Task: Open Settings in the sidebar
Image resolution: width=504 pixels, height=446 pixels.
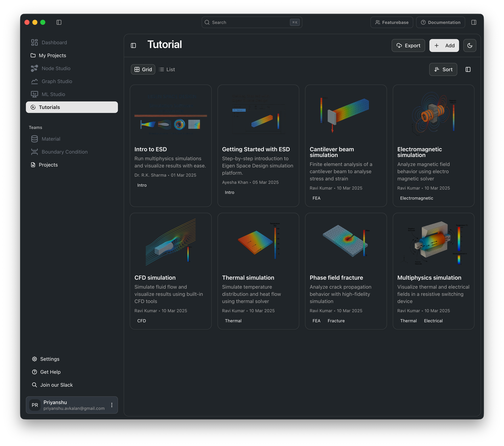Action: [72, 359]
